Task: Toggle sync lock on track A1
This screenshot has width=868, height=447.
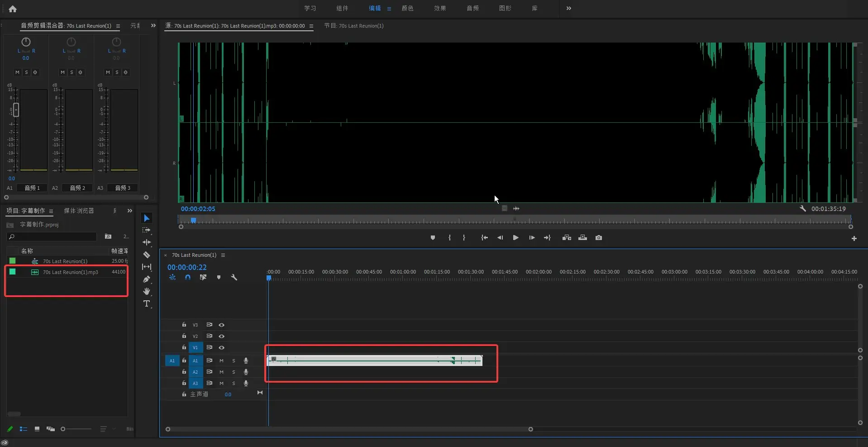Action: point(209,361)
